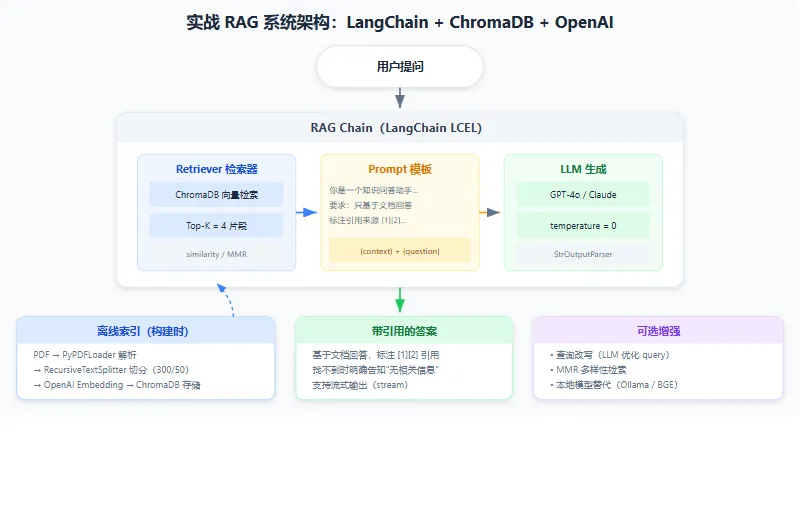Click the RecursiveTextSplitter 切分 (300/50) line
This screenshot has height=520, width=800.
click(111, 369)
